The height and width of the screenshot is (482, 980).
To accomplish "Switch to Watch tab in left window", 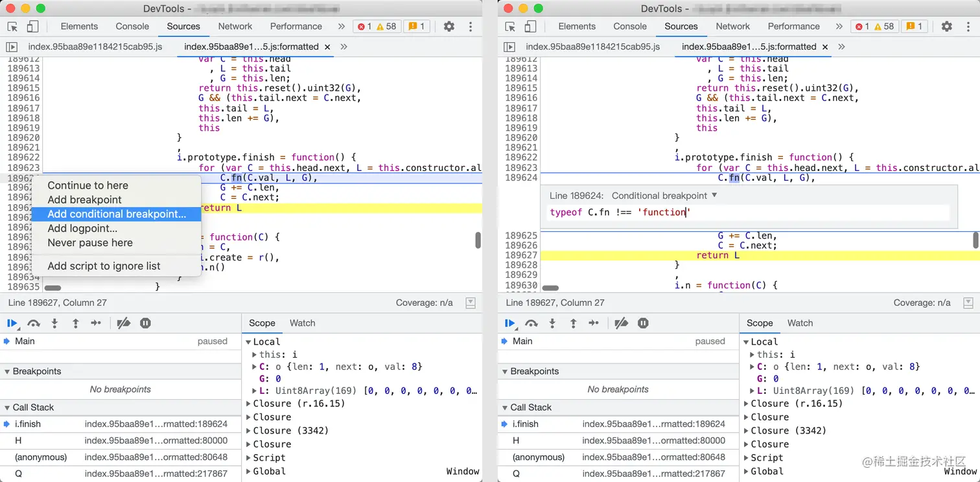I will 303,323.
